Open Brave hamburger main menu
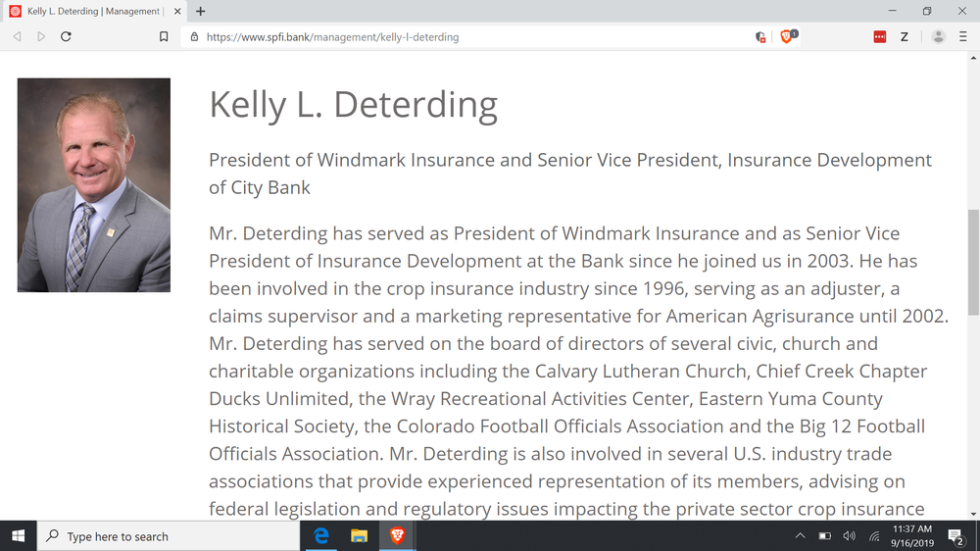Viewport: 980px width, 551px height. 963,36
